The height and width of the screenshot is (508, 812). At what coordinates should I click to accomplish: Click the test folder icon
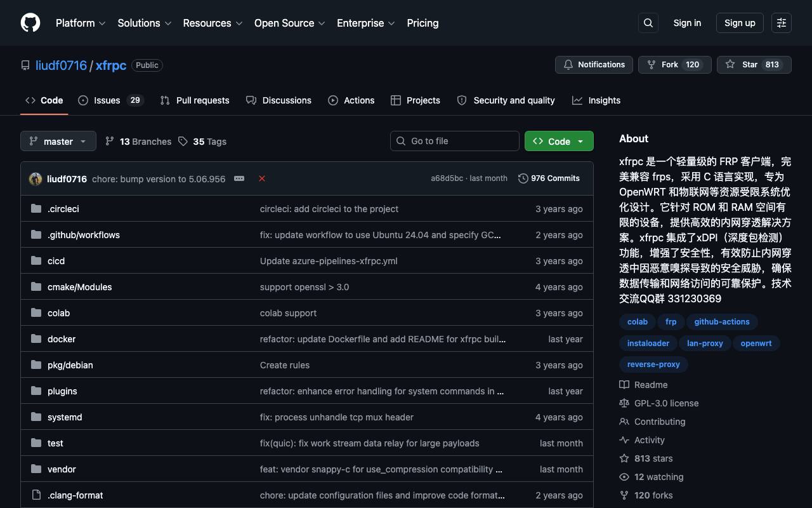36,443
